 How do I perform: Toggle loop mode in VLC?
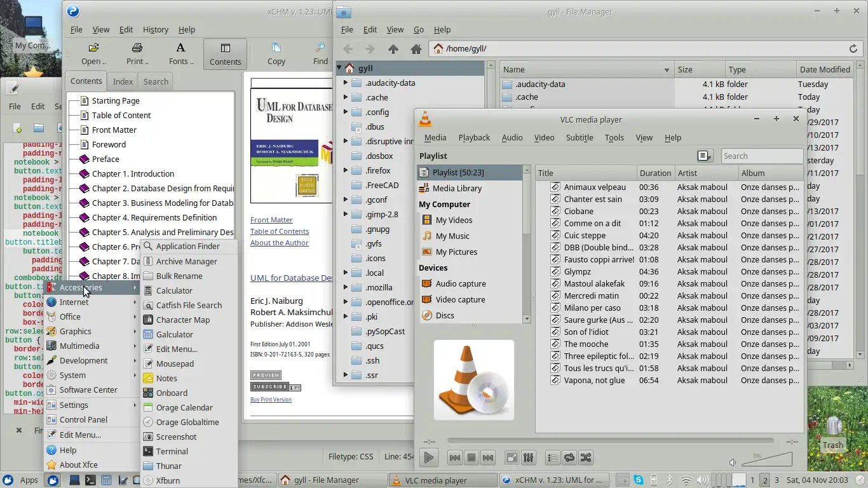[569, 457]
